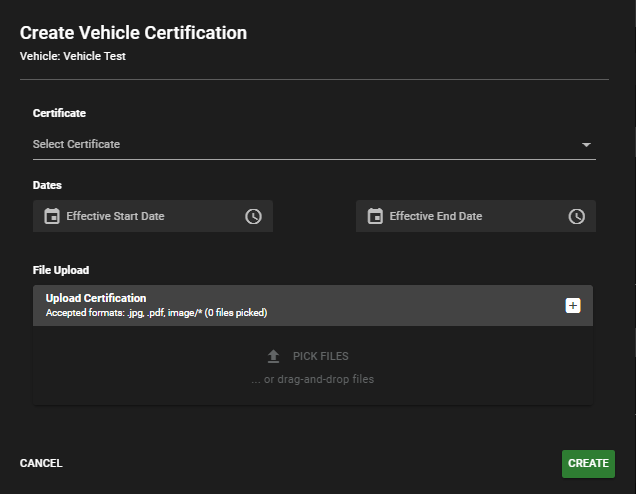This screenshot has width=636, height=494.
Task: Click the green CREATE button
Action: point(588,464)
